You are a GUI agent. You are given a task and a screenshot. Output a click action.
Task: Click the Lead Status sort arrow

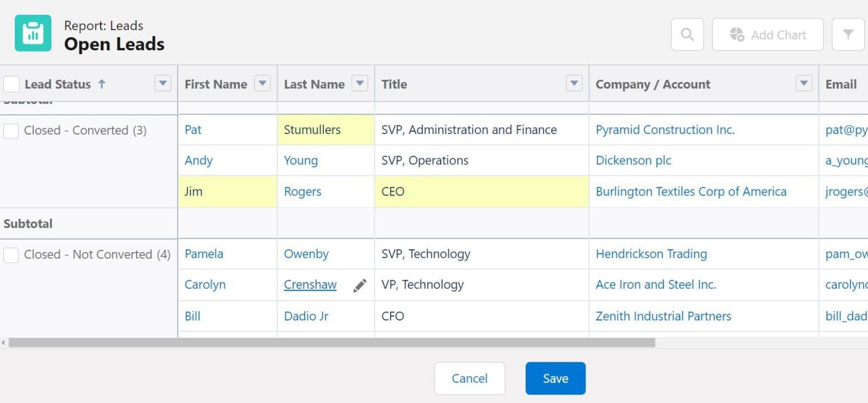click(102, 84)
